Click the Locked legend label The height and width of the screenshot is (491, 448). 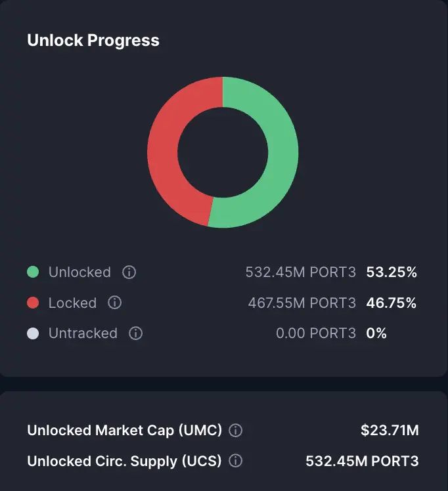coord(72,303)
